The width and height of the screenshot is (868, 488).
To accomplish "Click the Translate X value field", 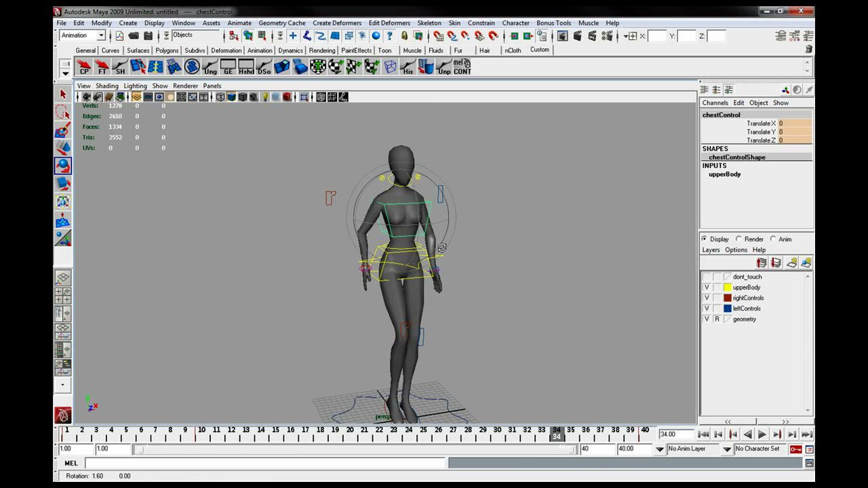I will (795, 123).
